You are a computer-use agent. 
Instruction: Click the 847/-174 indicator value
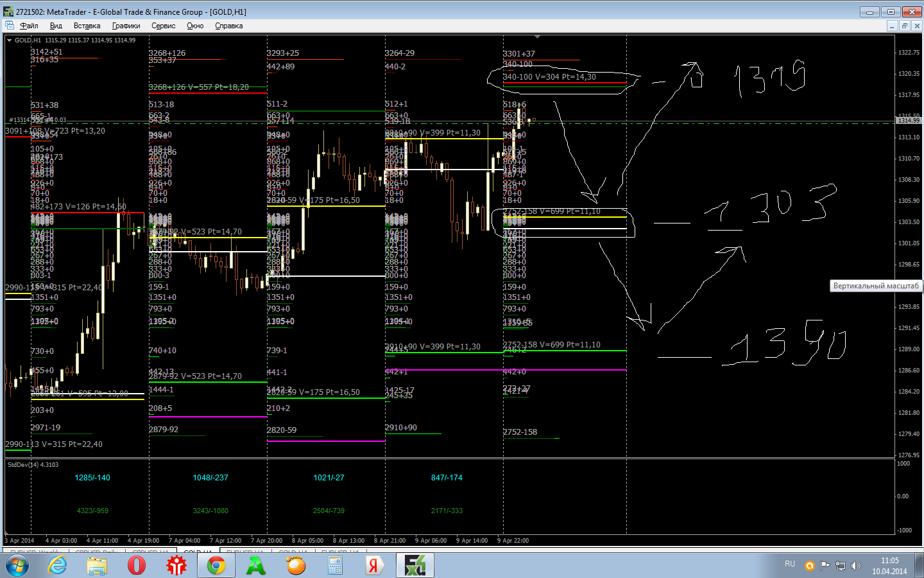point(447,478)
